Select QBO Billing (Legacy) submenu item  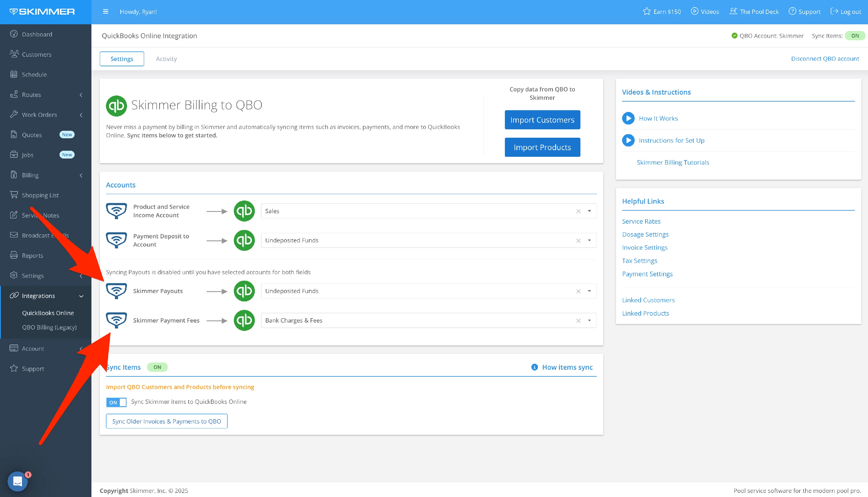49,327
